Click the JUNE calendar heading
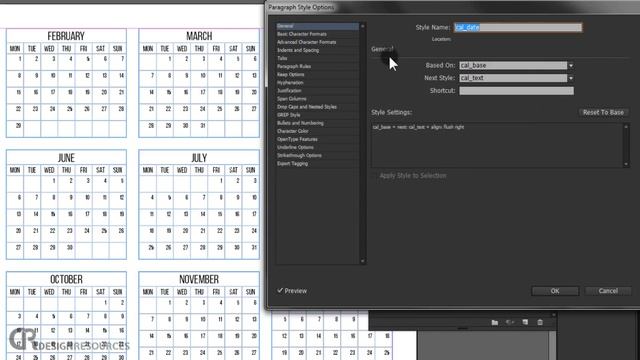The height and width of the screenshot is (360, 640). point(66,158)
